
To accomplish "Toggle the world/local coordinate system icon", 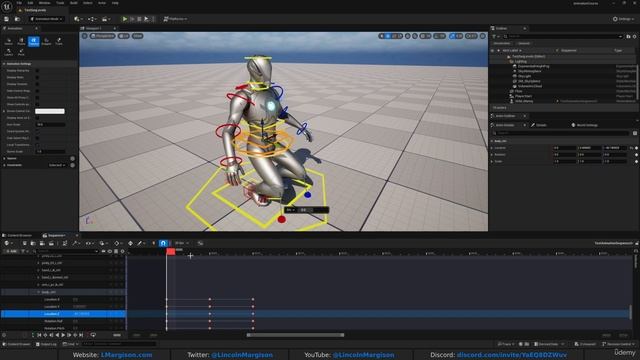I will [408, 36].
